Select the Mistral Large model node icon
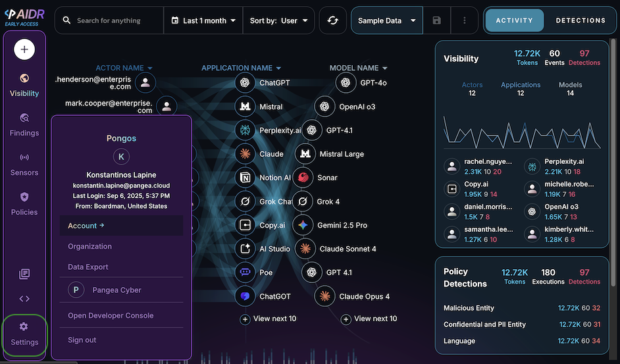The image size is (620, 364). pyautogui.click(x=305, y=154)
